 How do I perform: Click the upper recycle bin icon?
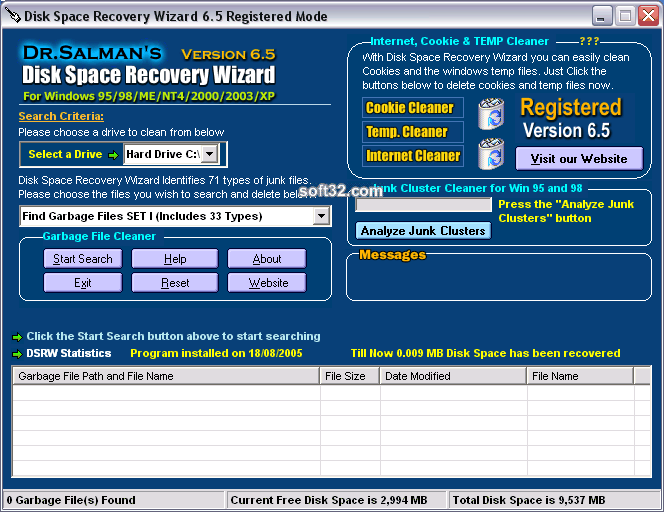491,113
